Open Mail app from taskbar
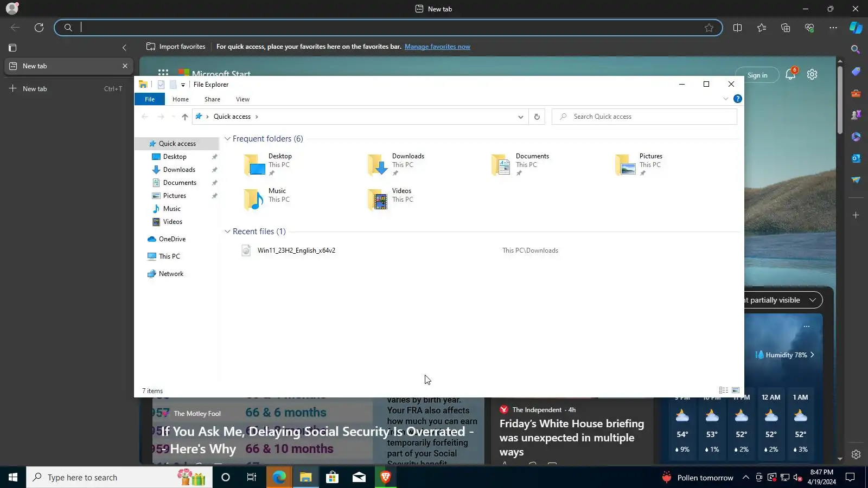 (x=359, y=477)
